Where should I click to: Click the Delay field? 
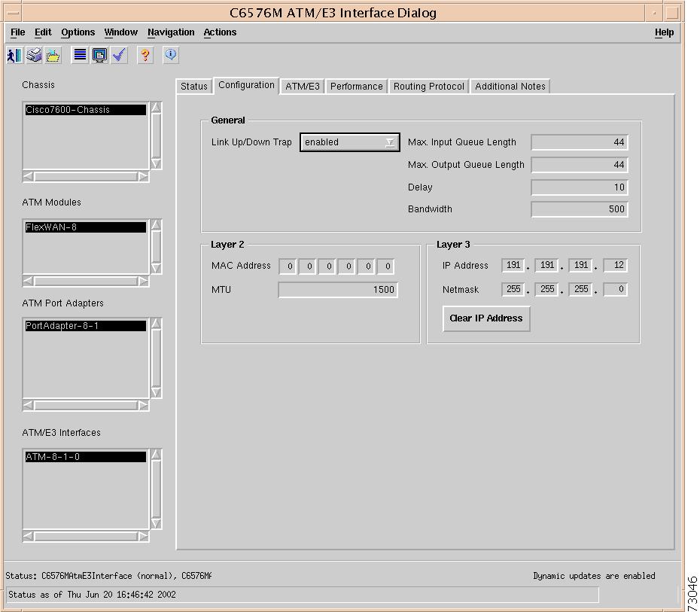pyautogui.click(x=580, y=187)
